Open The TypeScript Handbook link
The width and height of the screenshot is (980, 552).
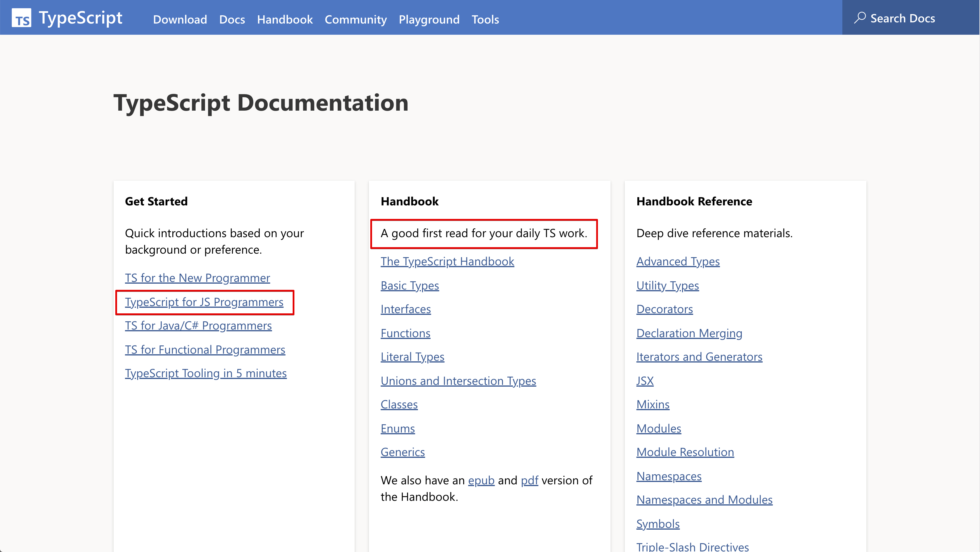click(x=447, y=262)
